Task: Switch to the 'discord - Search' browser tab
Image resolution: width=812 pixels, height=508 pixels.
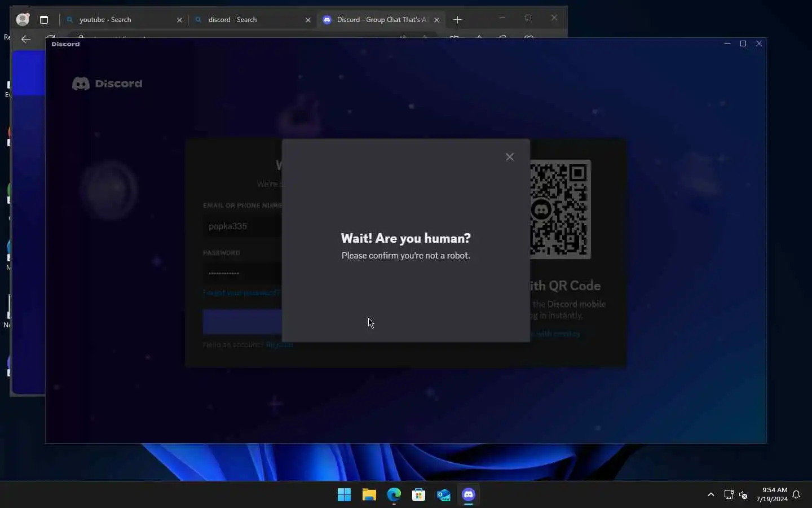Action: pos(252,20)
